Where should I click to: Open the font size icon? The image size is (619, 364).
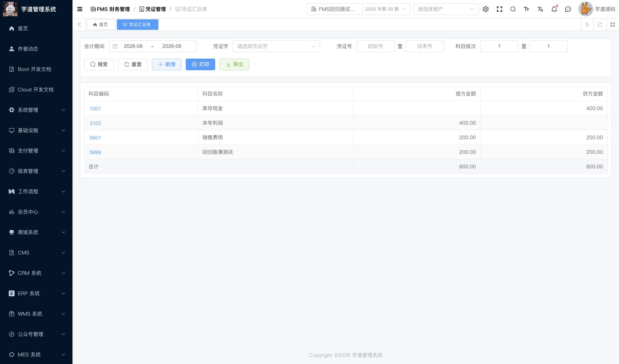[527, 9]
